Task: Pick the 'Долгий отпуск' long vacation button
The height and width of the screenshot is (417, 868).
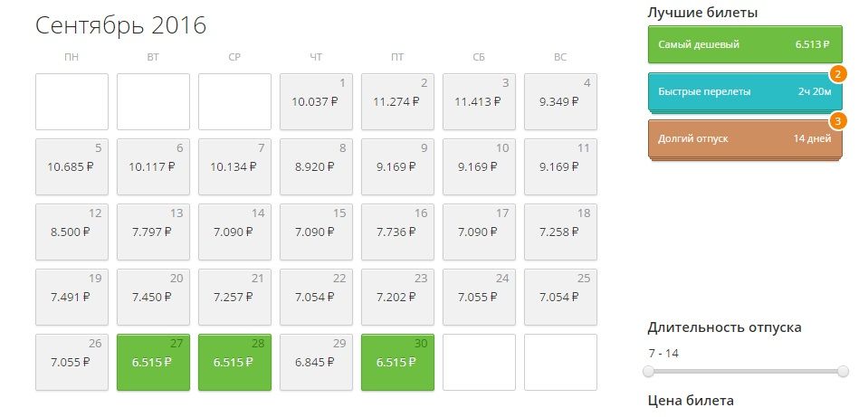Action: tap(745, 138)
